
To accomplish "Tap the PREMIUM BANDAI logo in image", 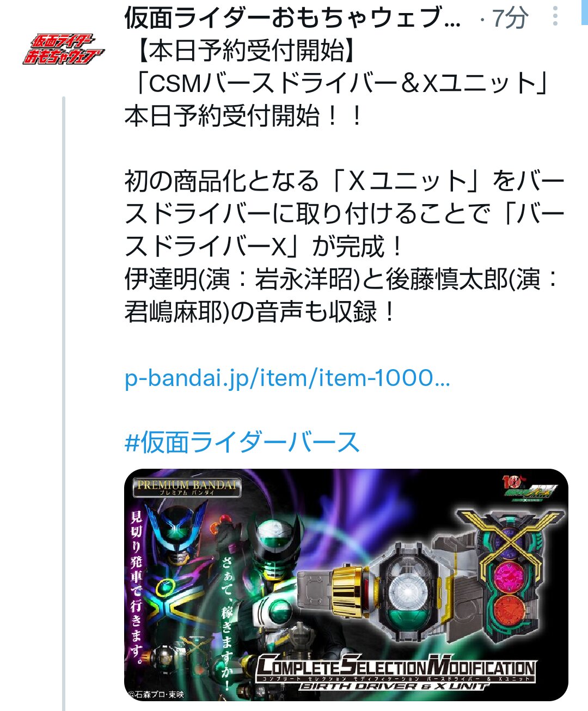I will point(187,487).
